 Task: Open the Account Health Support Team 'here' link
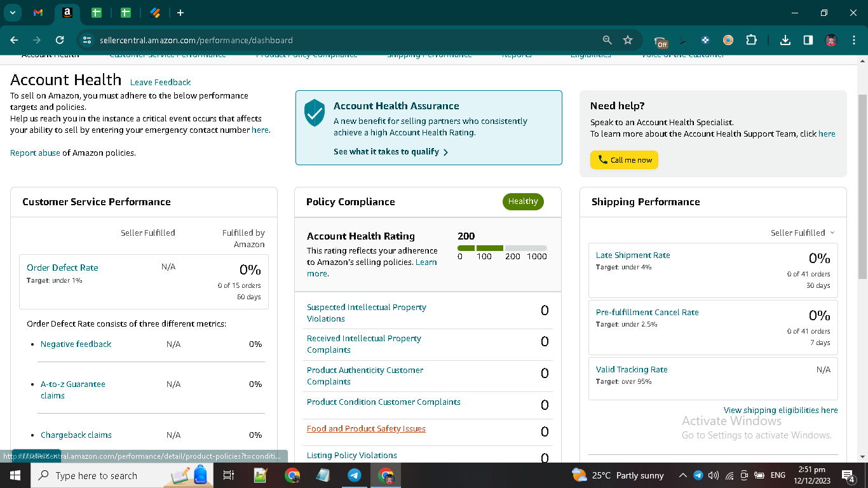coord(827,133)
